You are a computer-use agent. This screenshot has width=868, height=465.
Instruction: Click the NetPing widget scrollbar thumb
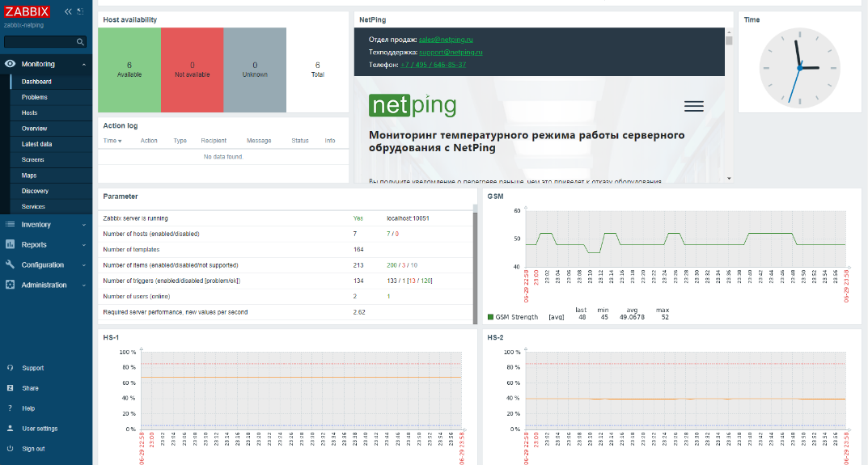point(729,40)
